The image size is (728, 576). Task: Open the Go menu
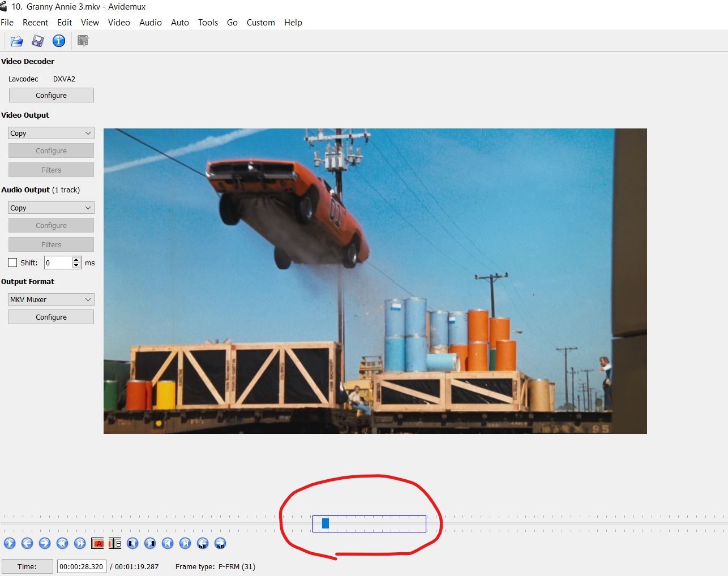(x=232, y=23)
